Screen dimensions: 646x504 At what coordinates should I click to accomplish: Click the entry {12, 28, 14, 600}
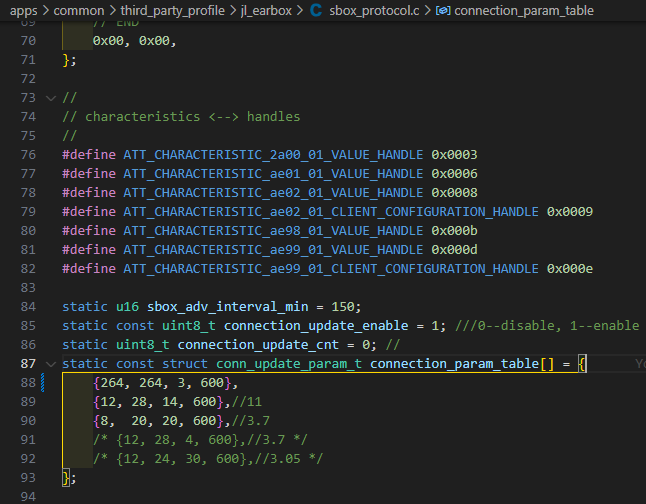coord(158,402)
